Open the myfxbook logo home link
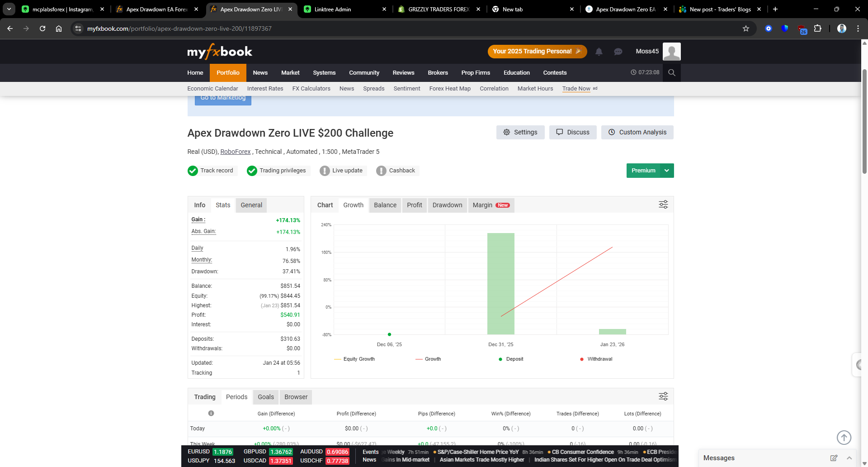 pos(220,52)
